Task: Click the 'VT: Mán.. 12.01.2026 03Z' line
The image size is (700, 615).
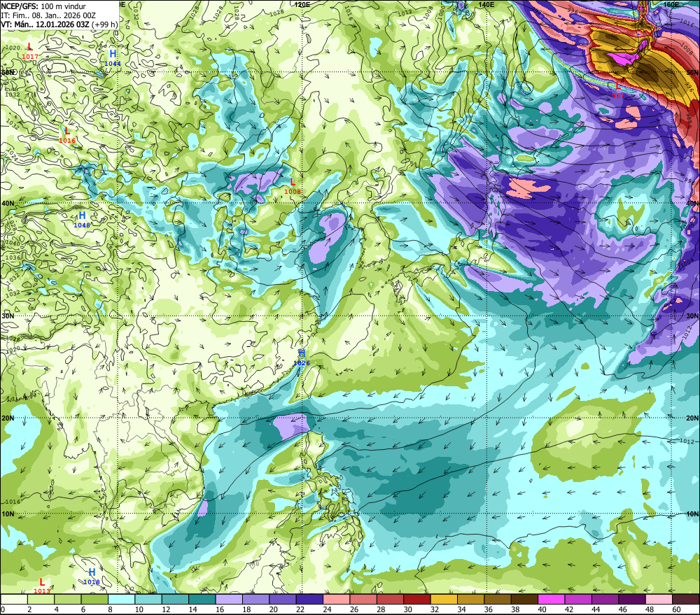Action: pyautogui.click(x=45, y=24)
